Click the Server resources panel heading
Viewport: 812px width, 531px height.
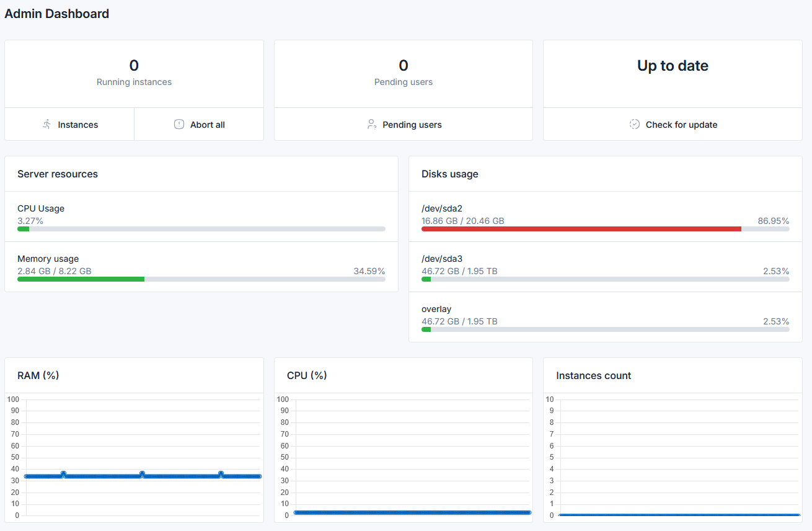58,174
